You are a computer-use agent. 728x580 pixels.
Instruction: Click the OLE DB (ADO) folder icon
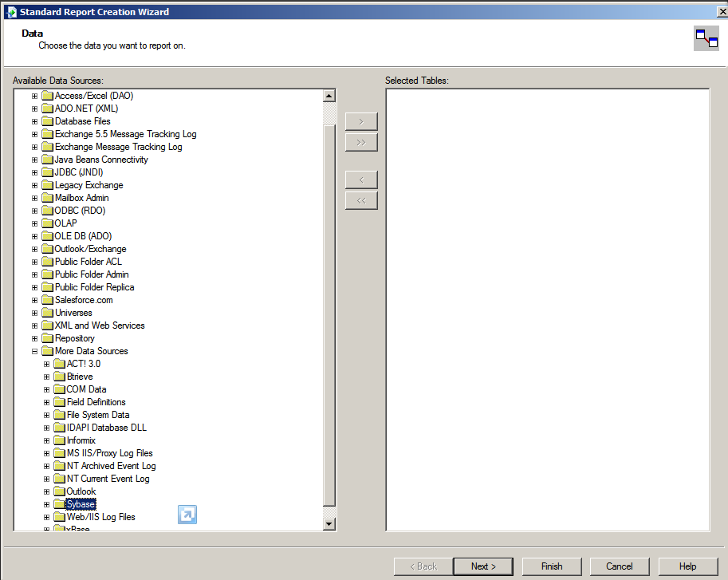pos(47,236)
